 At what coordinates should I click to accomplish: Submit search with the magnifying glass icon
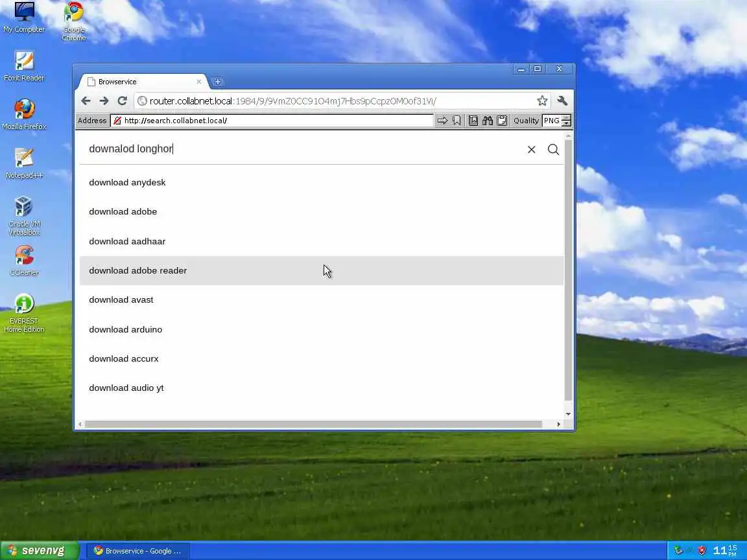coord(553,150)
